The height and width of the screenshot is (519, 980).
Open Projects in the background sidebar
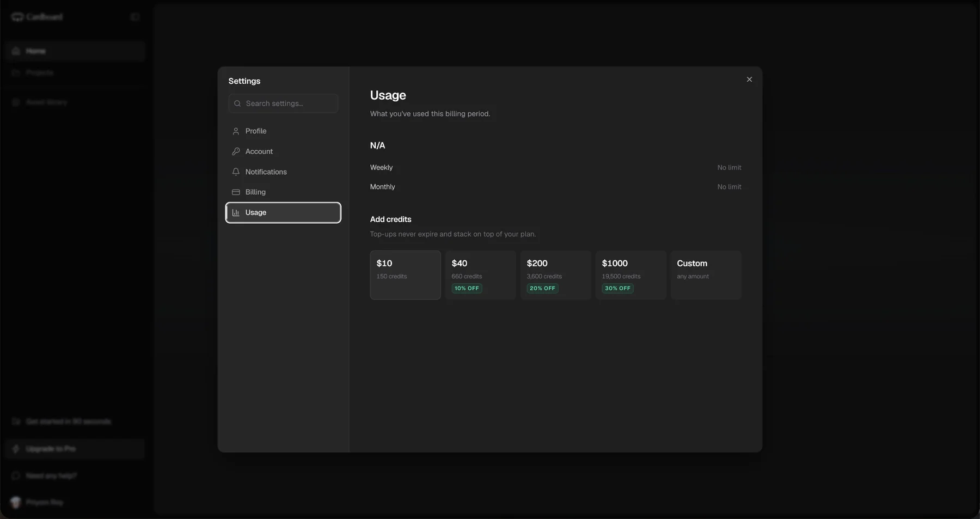click(76, 72)
